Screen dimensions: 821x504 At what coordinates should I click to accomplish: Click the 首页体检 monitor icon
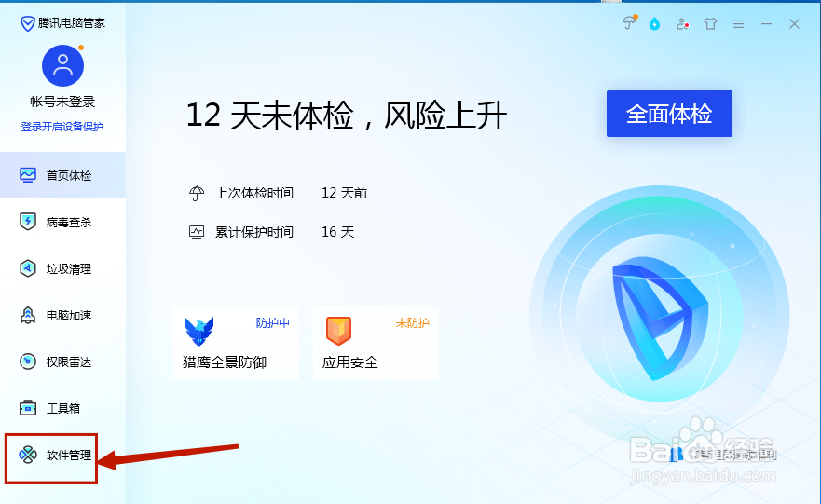[x=28, y=175]
